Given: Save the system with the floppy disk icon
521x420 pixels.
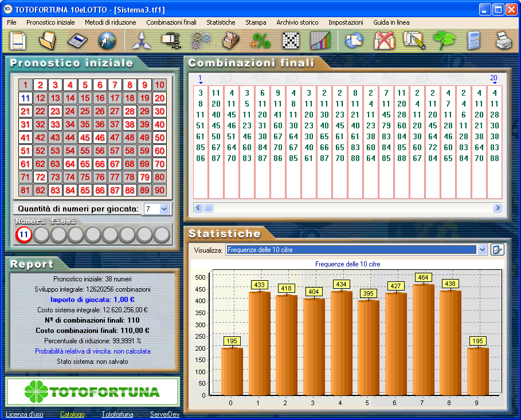Looking at the screenshot, I should [x=77, y=41].
